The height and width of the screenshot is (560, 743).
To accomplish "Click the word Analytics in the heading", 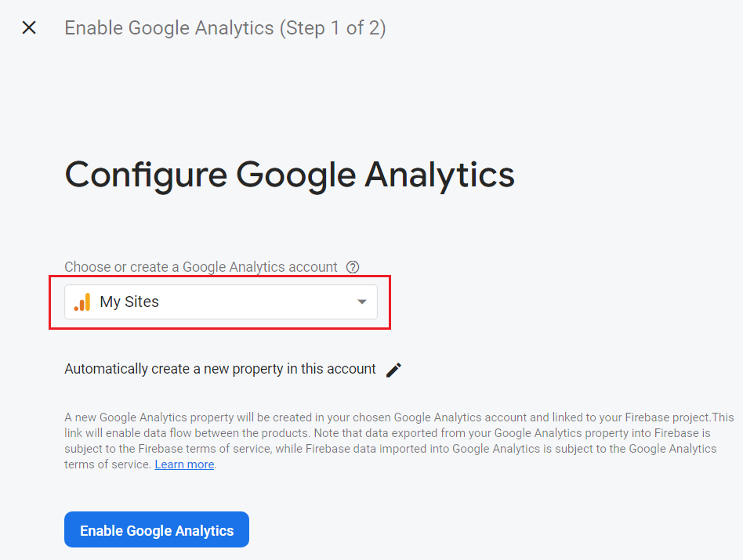I will (440, 174).
